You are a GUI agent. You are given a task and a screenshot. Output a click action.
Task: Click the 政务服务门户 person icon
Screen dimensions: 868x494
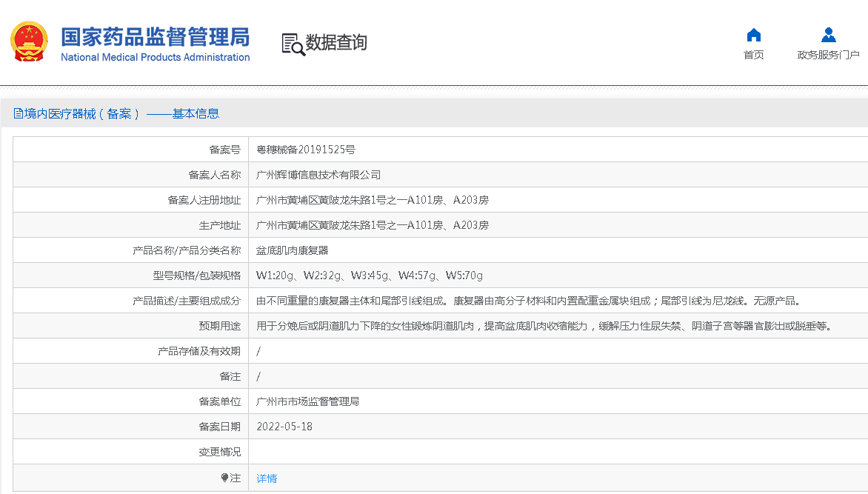828,35
